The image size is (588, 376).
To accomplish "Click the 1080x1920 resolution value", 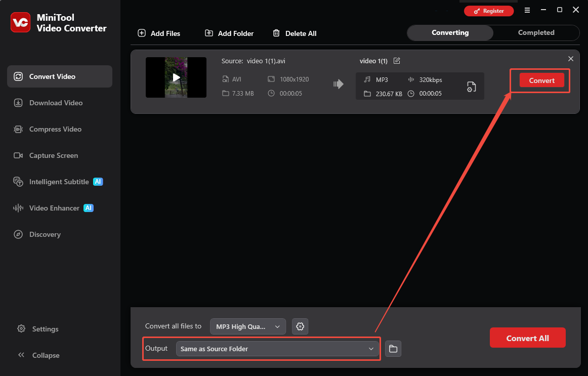I will [x=295, y=79].
